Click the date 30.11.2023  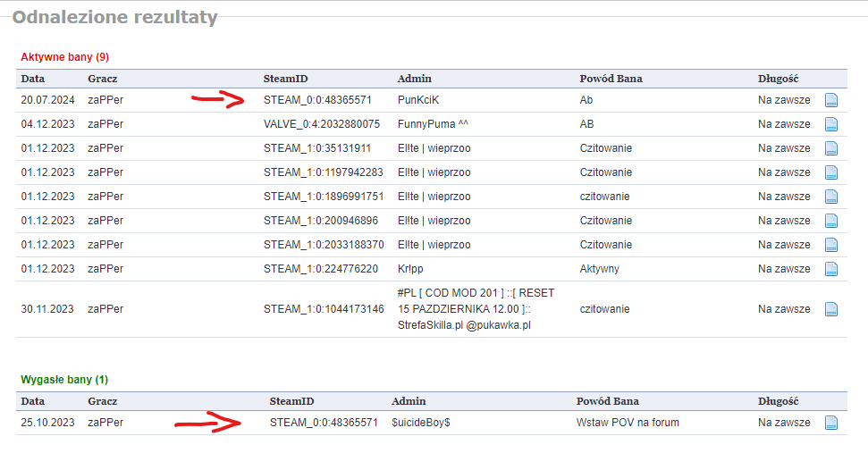pyautogui.click(x=47, y=309)
